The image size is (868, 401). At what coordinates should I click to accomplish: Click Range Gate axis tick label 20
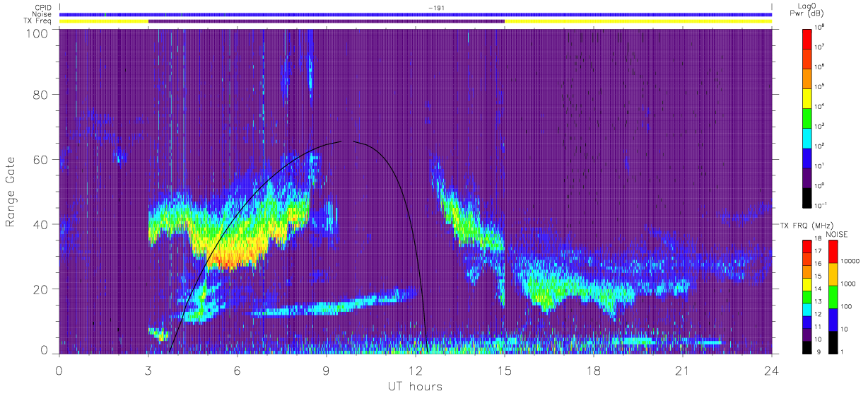40,289
